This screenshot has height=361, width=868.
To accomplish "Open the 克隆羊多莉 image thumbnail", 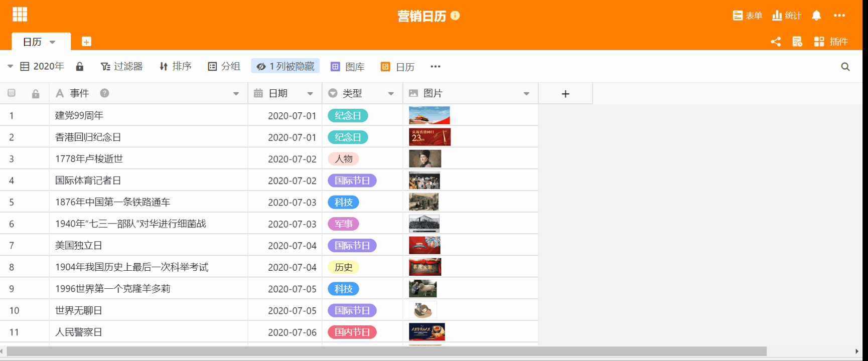I will (x=423, y=289).
